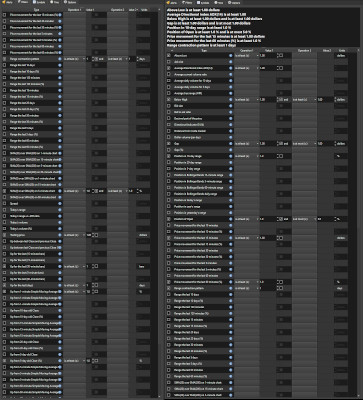Info icon for Range contraction pattern, right panel

(231, 288)
